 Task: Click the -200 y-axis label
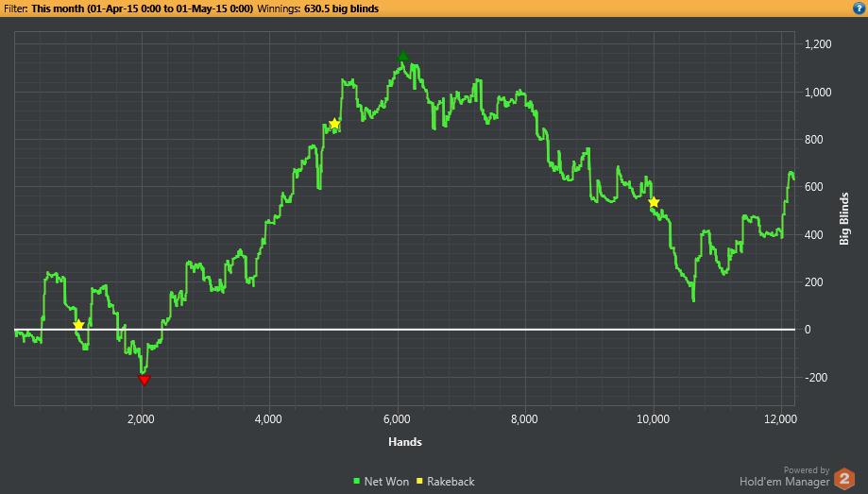815,377
